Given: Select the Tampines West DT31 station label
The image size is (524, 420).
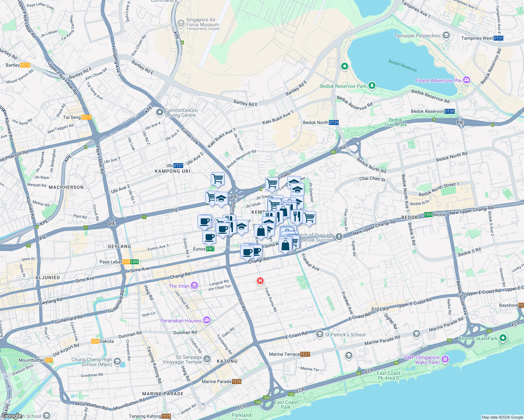Looking at the screenshot, I should pos(482,38).
